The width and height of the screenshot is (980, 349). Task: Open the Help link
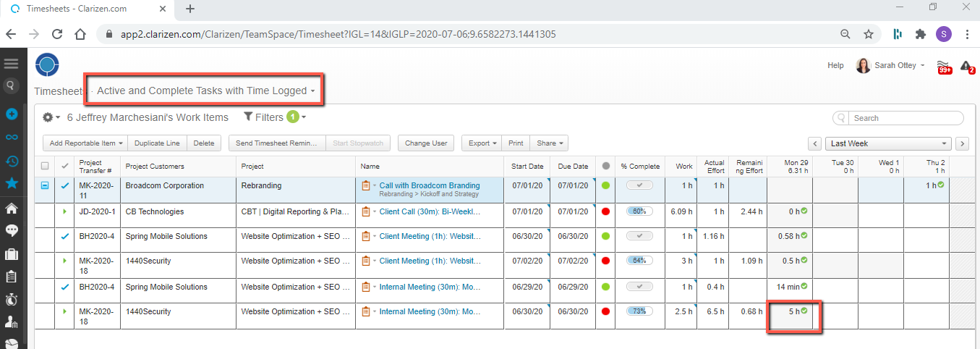[x=835, y=66]
